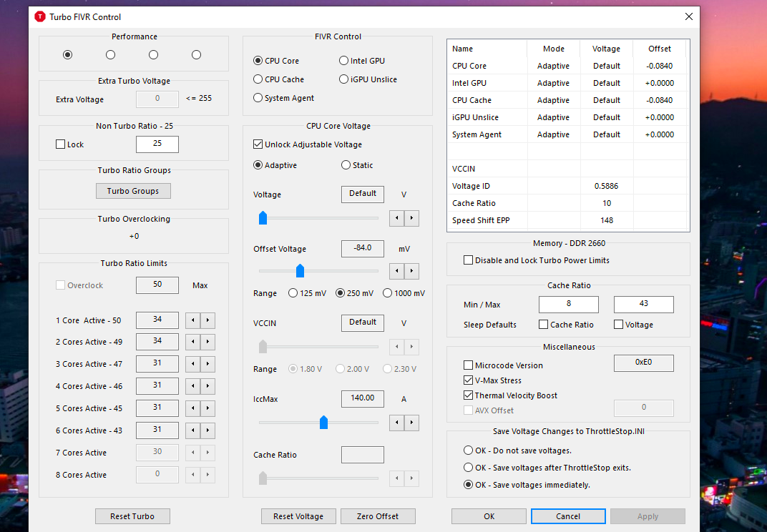Decrease 1 Core Active ratio with left arrow
The height and width of the screenshot is (532, 767).
click(x=192, y=320)
